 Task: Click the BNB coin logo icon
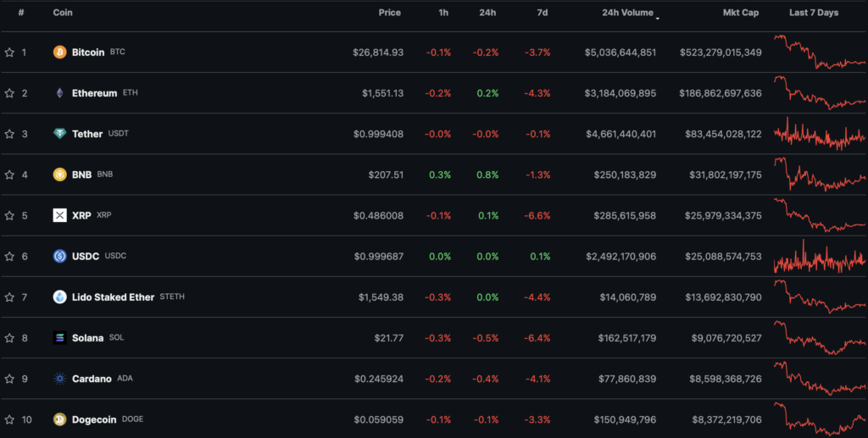coord(59,175)
